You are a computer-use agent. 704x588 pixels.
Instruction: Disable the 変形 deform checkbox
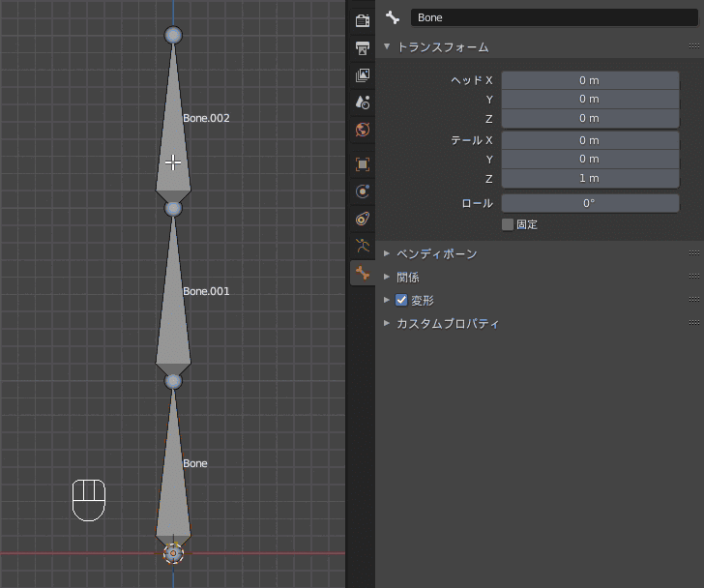(x=401, y=300)
